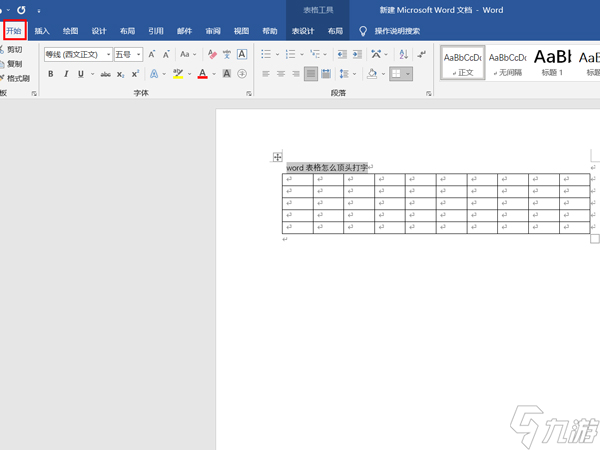This screenshot has height=450, width=600.
Task: Expand borders dropdown arrow
Action: tap(408, 74)
